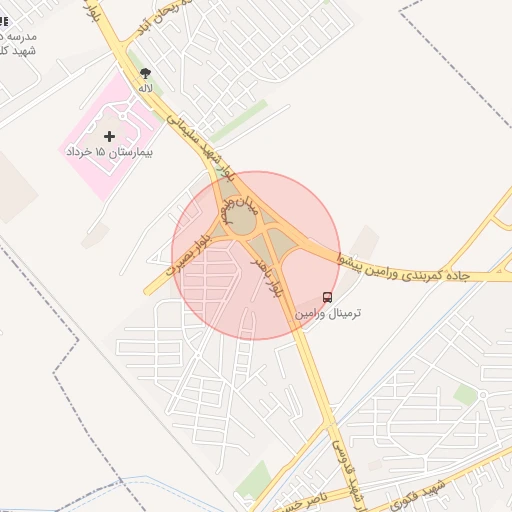Select the green park area near ناصر خسرو street

click(255, 480)
